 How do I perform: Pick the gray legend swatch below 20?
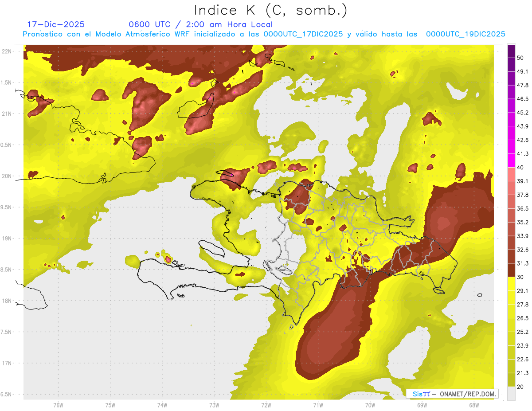point(511,393)
